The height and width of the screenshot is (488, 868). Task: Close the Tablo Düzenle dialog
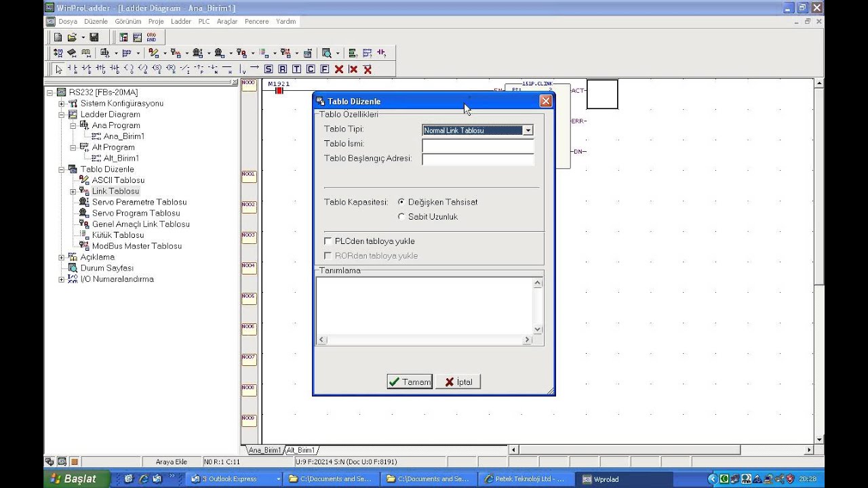[546, 101]
